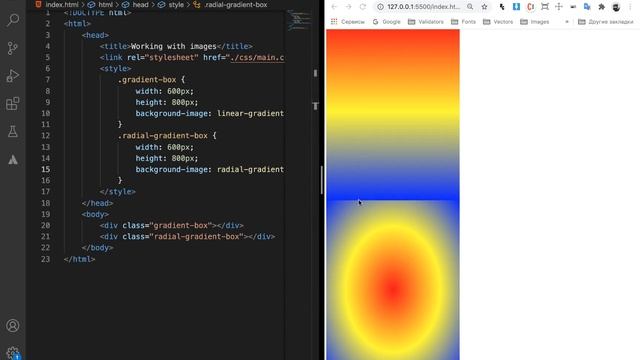Screen dimensions: 640x360
Task: Click the 'Working with images' title text
Action: point(173,46)
